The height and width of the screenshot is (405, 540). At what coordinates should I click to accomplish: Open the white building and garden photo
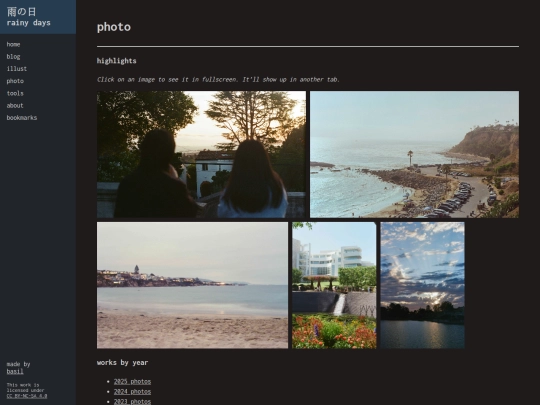click(334, 285)
